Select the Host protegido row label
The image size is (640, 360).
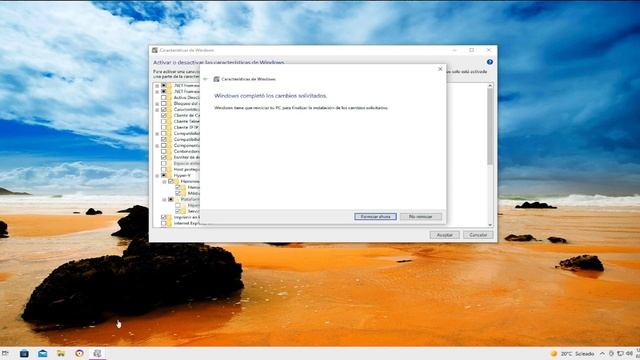tap(187, 169)
